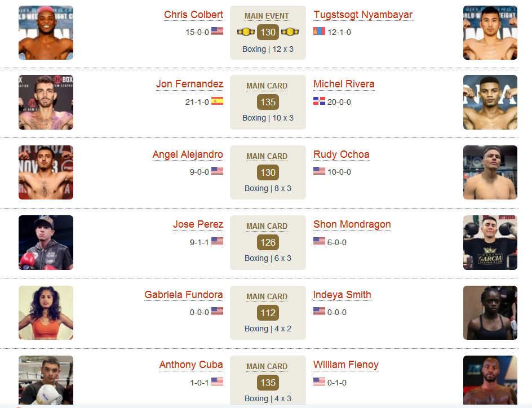Click the US flag beside Rudy Ochoa
532x408 pixels.
coord(319,171)
